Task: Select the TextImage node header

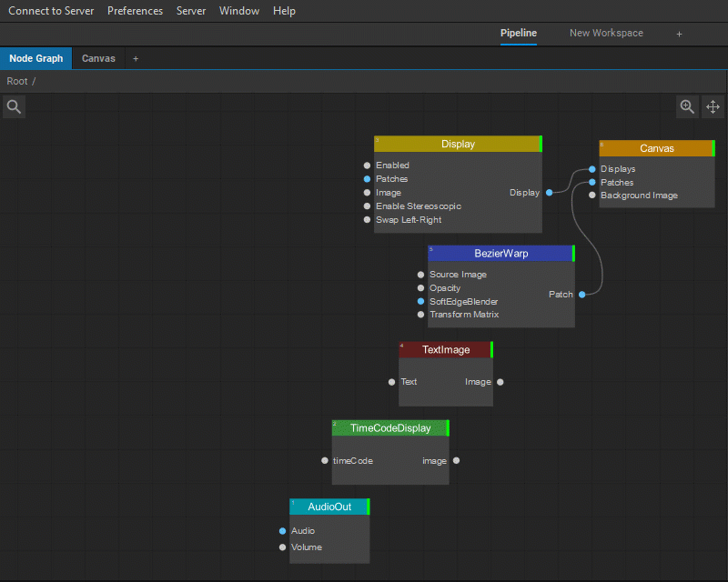Action: click(x=446, y=349)
